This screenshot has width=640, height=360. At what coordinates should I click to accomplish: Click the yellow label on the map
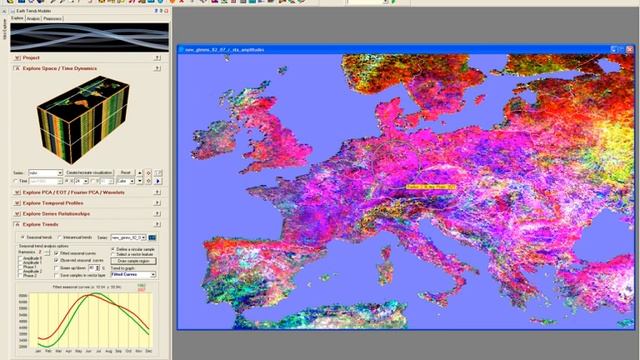[431, 187]
